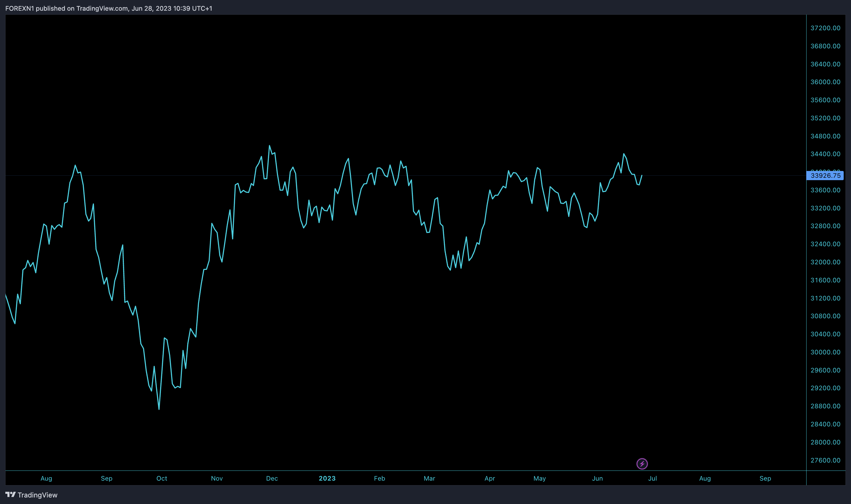Click the 35600.00 price axis label
This screenshot has height=504, width=851.
tap(825, 100)
